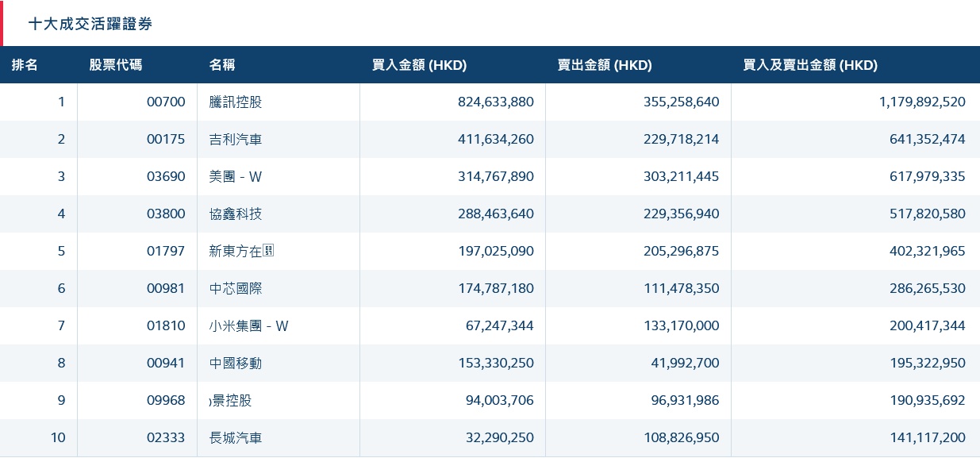Select stock code 02333

click(x=166, y=437)
